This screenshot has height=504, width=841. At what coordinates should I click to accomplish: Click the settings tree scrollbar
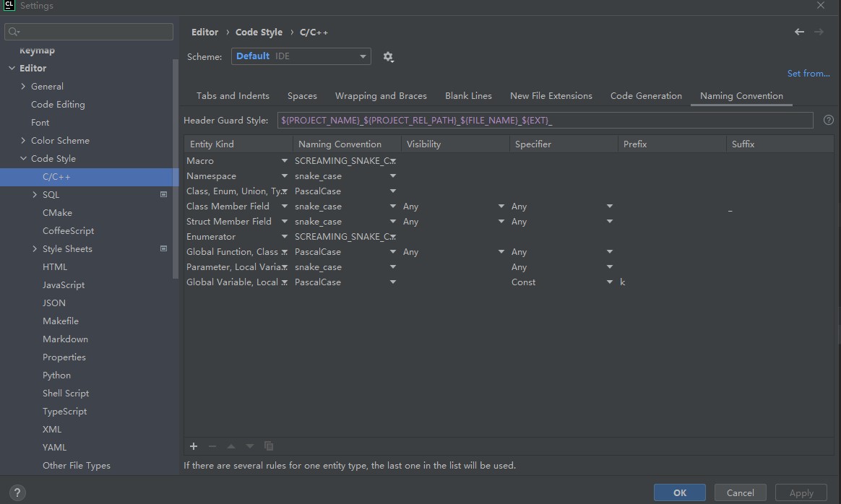tap(175, 169)
